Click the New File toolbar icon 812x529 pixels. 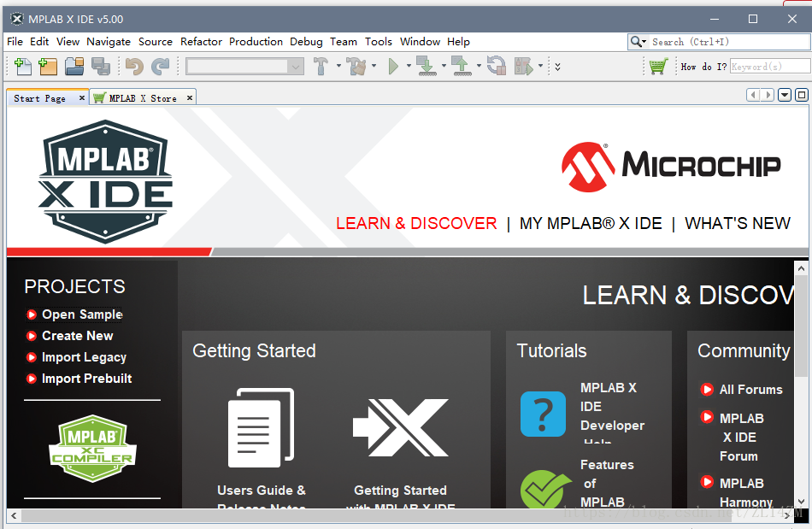[23, 67]
